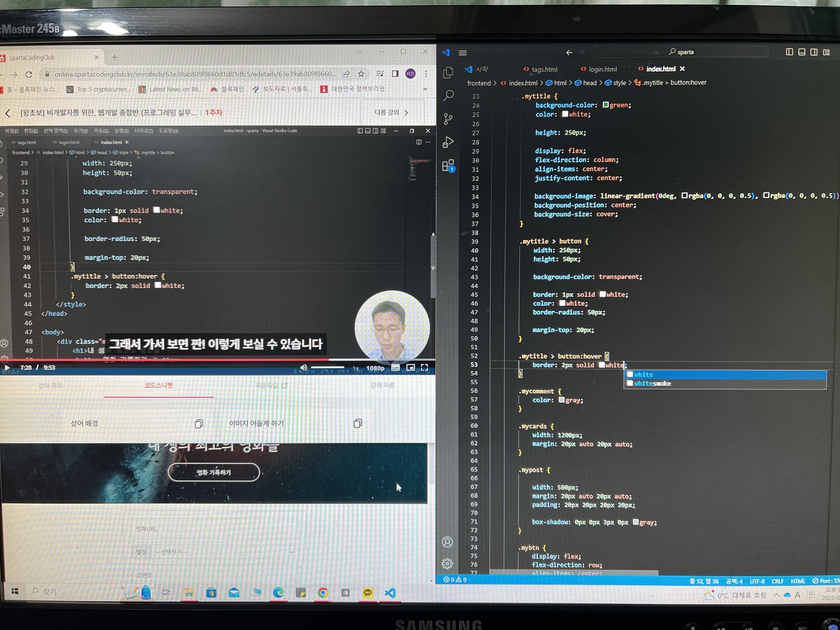Toggle Chrome's side panel
The width and height of the screenshot is (840, 630).
click(395, 74)
